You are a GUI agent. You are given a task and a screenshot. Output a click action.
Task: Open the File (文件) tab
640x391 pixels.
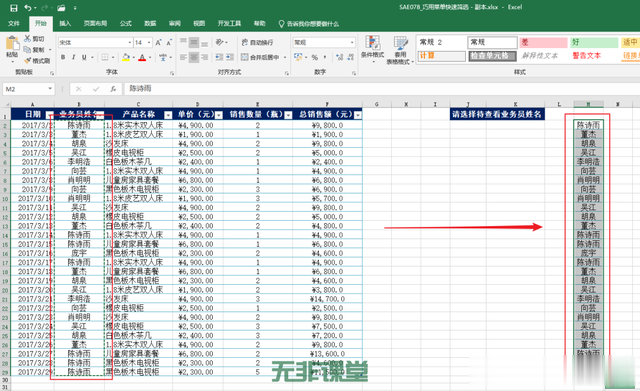point(14,24)
